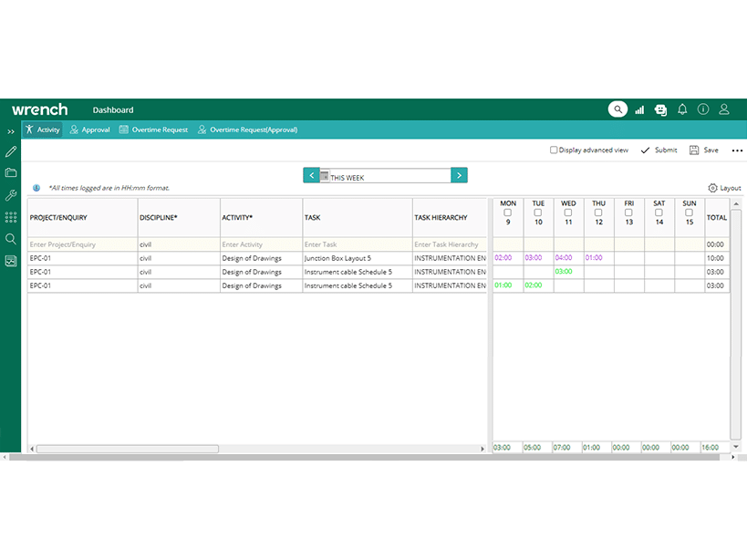Switch to the Approval tab
This screenshot has width=747, height=560.
(x=89, y=130)
